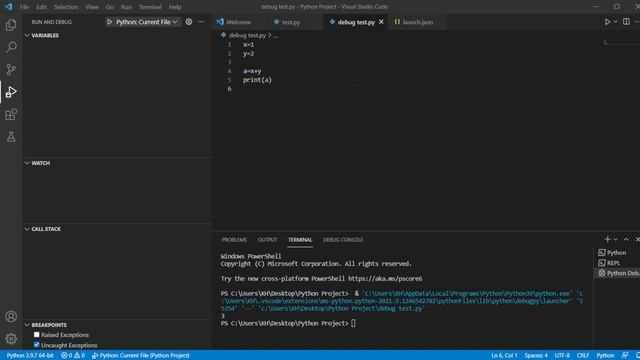
Task: Click line number 4 in the gutter
Action: 229,71
